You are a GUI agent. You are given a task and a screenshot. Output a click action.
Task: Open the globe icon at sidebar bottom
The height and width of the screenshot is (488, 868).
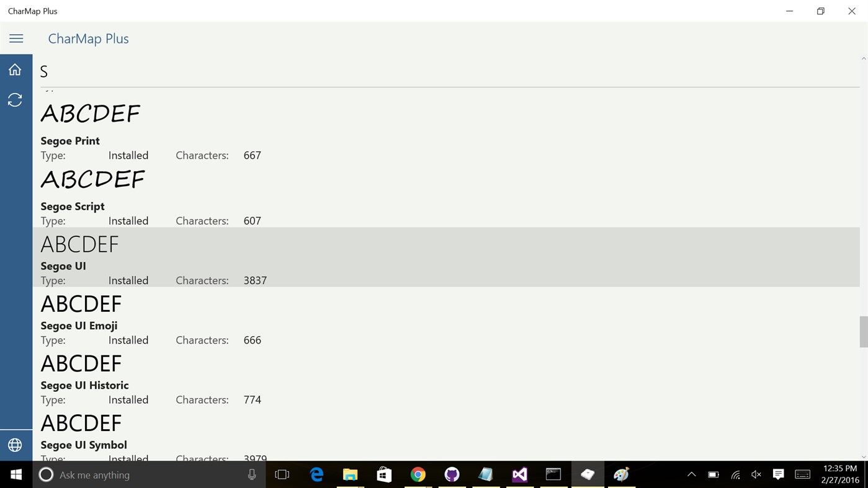[15, 445]
